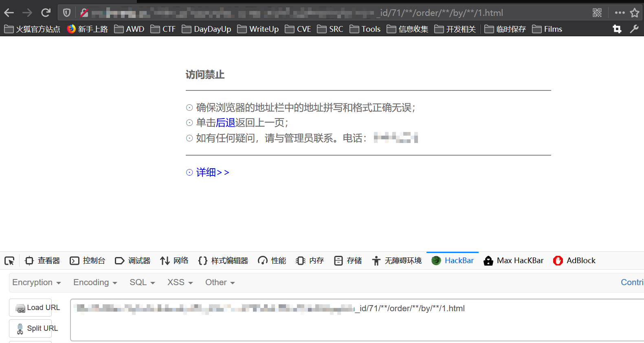Click the 后退 back link on page

coord(225,123)
